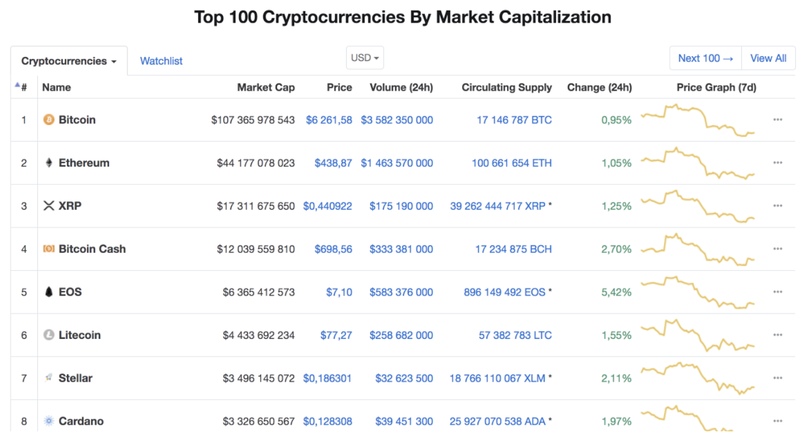Open Ethereum circulating supply link
Screen dimensions: 807x436
512,163
